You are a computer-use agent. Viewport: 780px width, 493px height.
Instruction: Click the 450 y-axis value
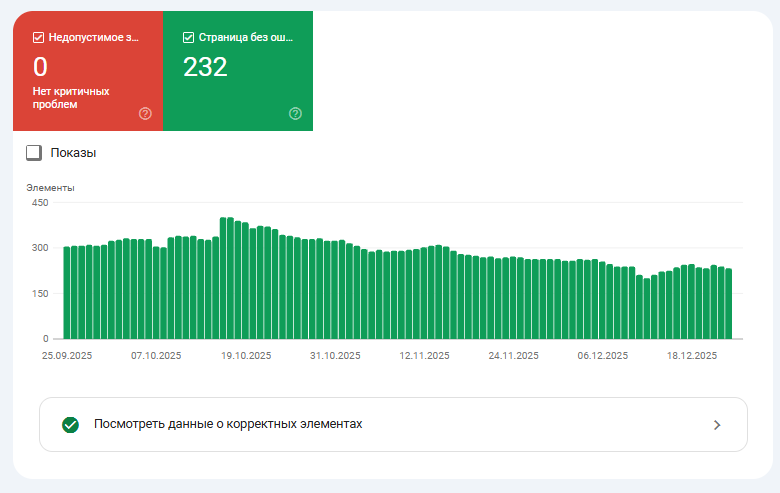[x=40, y=202]
